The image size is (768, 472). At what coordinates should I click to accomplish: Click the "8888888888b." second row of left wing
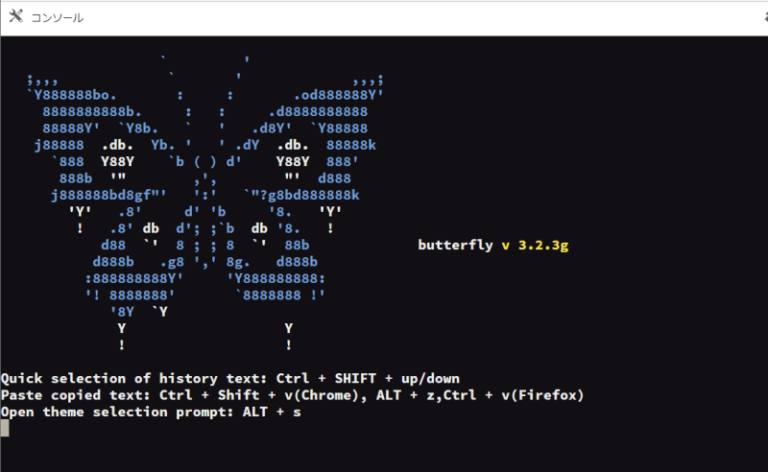click(x=93, y=111)
